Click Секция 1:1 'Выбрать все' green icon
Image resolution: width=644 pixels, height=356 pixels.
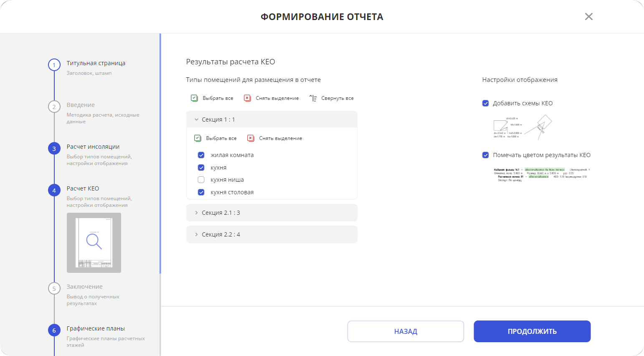point(198,138)
